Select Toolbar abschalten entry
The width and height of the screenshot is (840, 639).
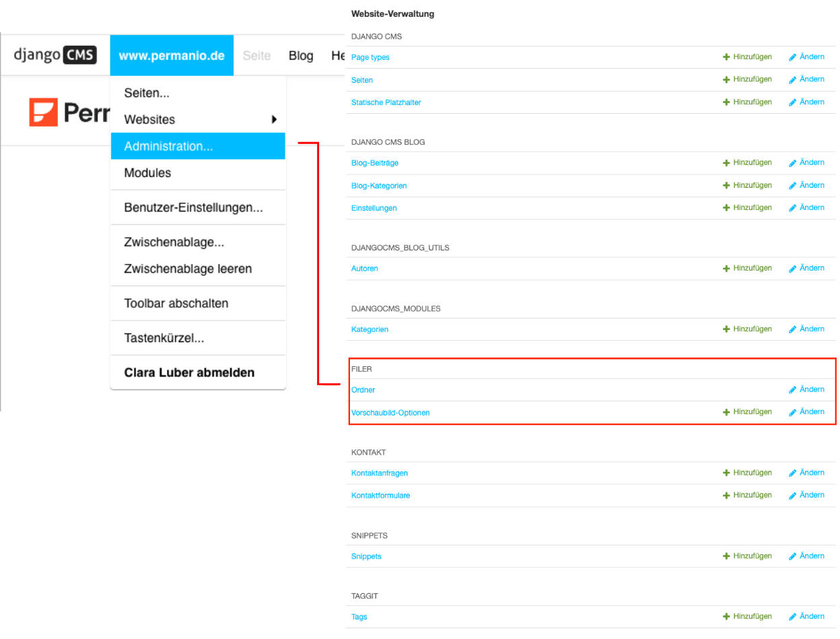[176, 304]
